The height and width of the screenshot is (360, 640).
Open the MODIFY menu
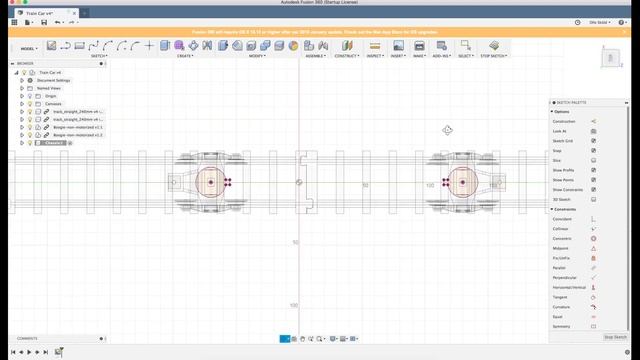click(257, 56)
